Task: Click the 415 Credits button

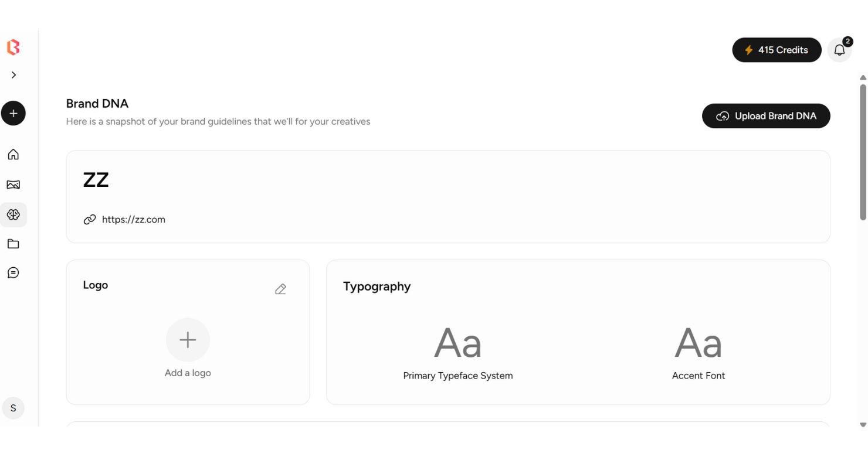Action: tap(777, 50)
